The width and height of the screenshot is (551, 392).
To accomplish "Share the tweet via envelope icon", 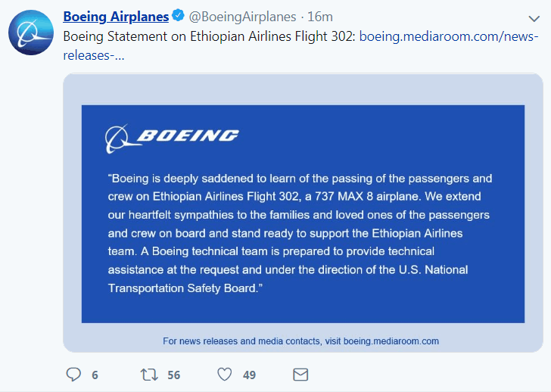I will (300, 375).
